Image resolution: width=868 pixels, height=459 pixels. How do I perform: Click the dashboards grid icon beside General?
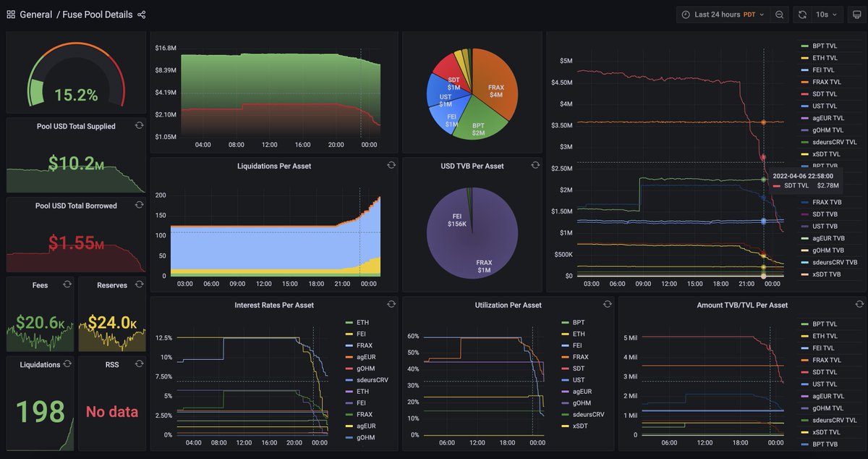pyautogui.click(x=11, y=14)
